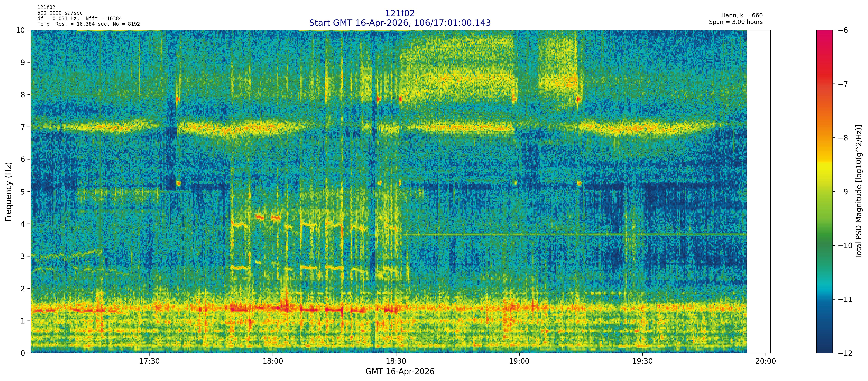
Task: Click the Hann, k = 660 annotation
Action: pyautogui.click(x=742, y=16)
